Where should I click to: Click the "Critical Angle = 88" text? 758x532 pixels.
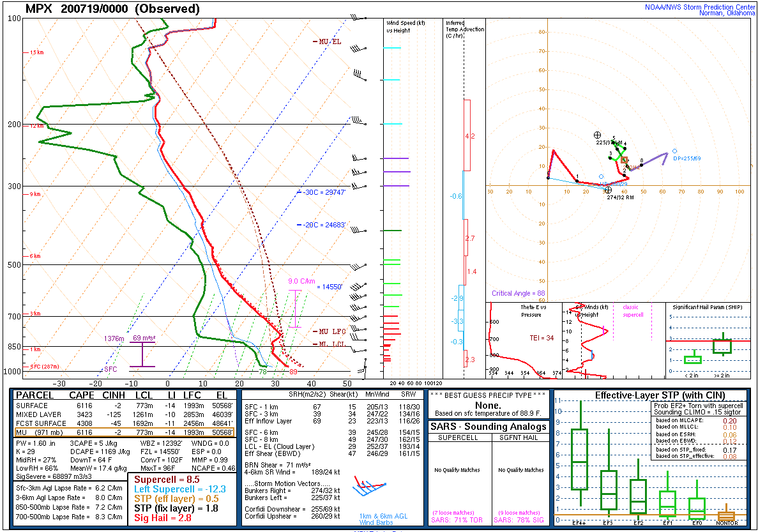pos(519,293)
